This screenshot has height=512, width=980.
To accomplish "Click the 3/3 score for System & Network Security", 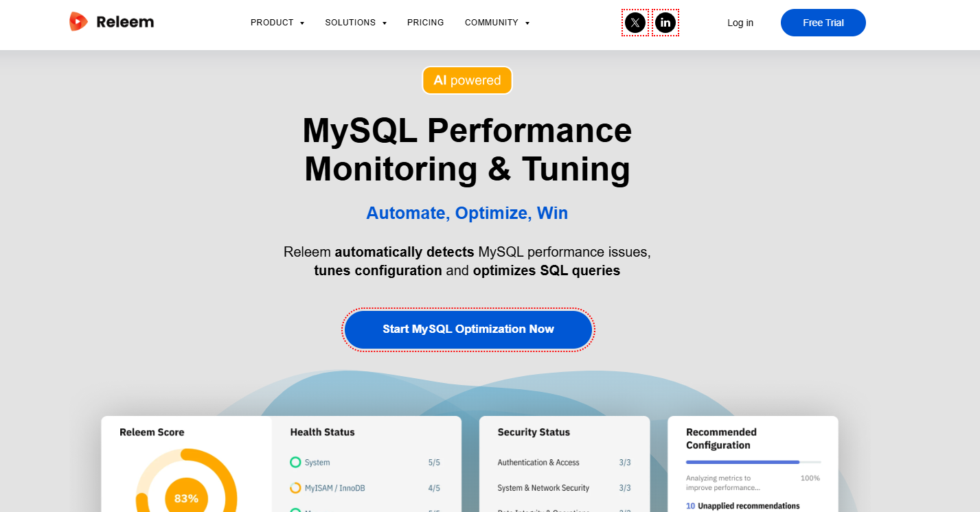I will pos(625,488).
